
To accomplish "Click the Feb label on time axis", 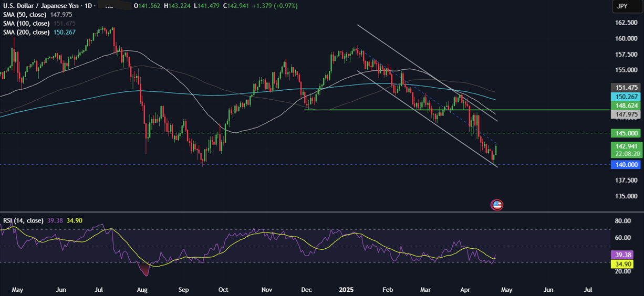I will (388, 290).
